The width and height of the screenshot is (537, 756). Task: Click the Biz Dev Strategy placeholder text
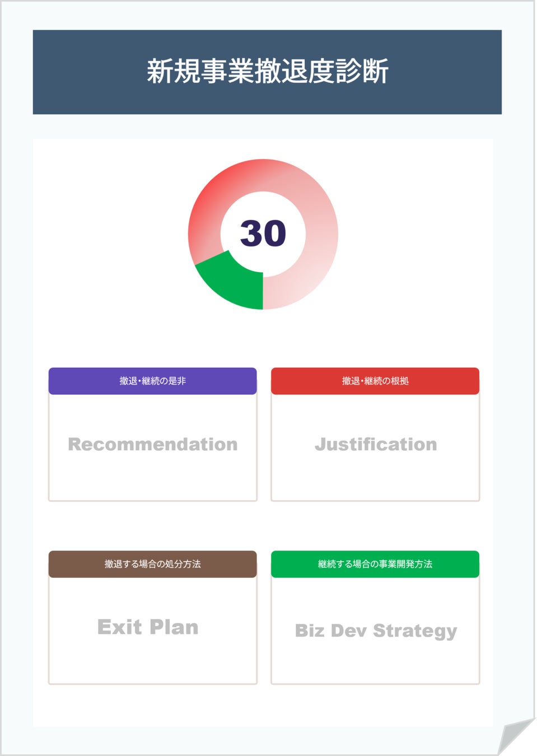point(376,631)
